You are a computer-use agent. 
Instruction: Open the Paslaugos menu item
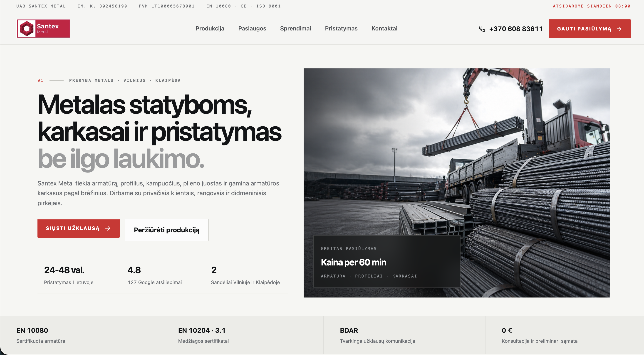(252, 28)
